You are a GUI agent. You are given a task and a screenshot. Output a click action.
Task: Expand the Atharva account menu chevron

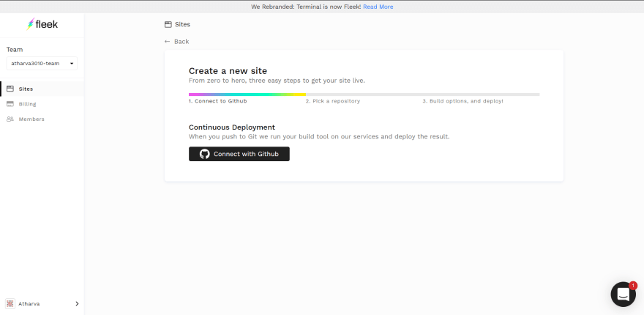77,303
